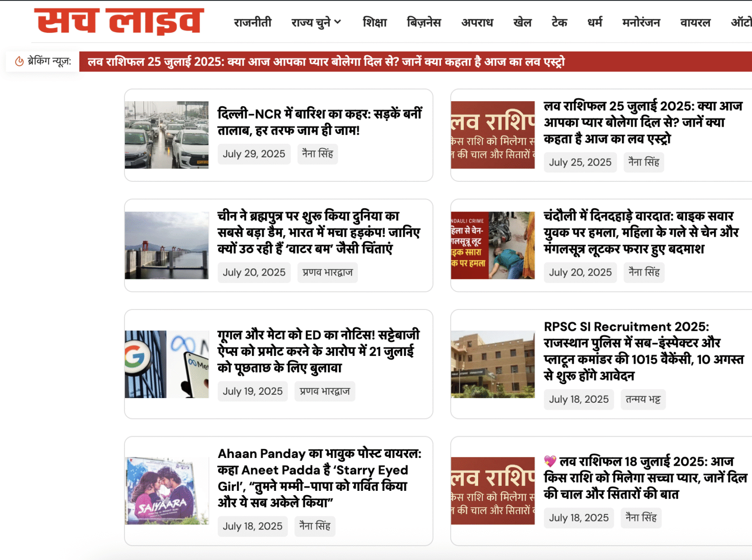The height and width of the screenshot is (560, 752).
Task: Go to the बिज़नेस section
Action: coord(424,22)
